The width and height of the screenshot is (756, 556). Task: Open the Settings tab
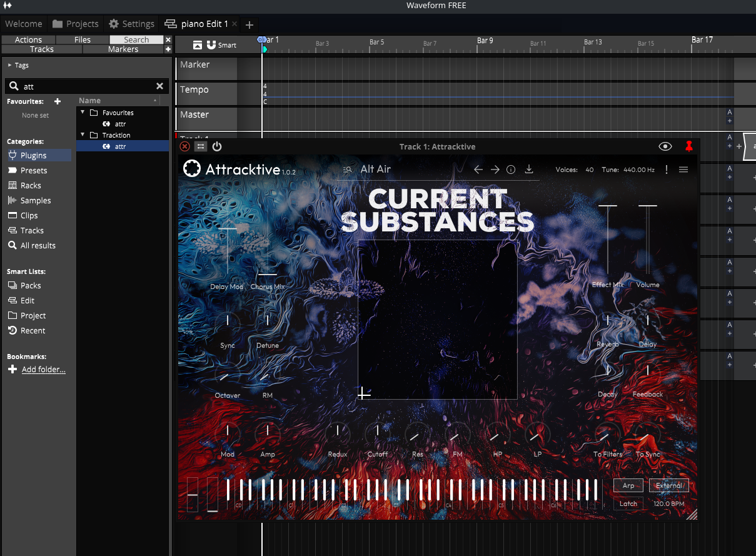[131, 24]
